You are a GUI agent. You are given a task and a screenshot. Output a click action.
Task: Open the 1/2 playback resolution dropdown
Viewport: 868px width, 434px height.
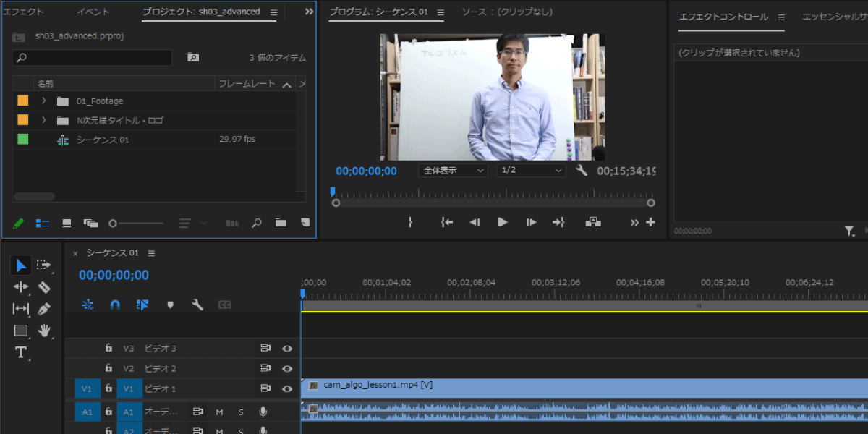click(530, 171)
